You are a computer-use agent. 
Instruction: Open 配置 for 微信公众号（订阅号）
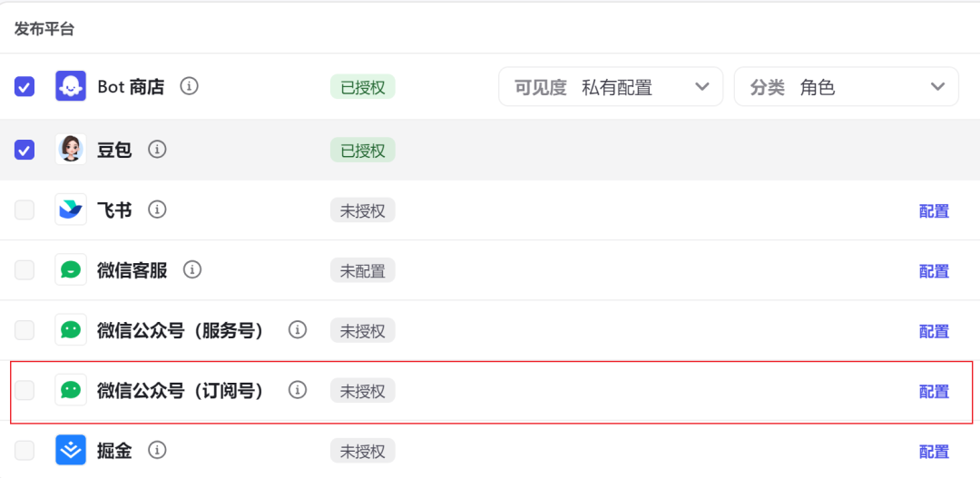tap(934, 392)
